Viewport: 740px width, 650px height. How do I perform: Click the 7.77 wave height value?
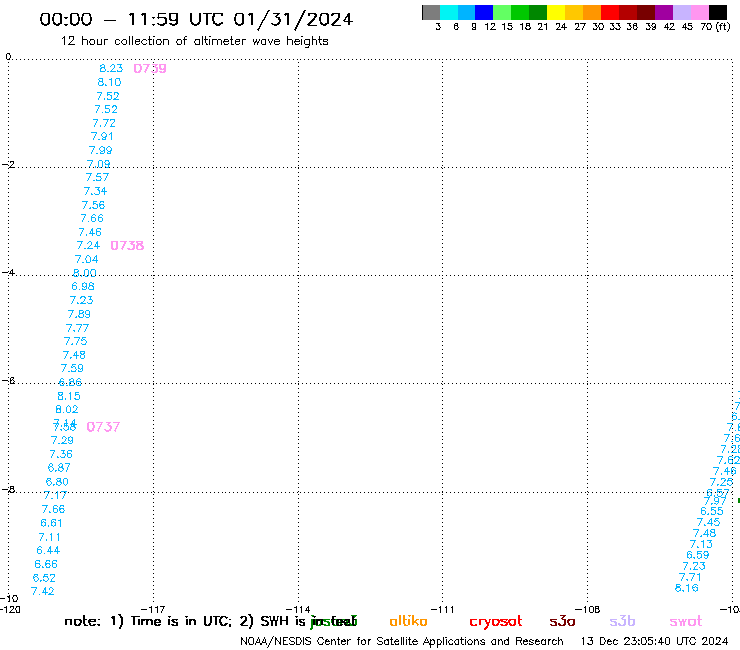click(x=77, y=328)
